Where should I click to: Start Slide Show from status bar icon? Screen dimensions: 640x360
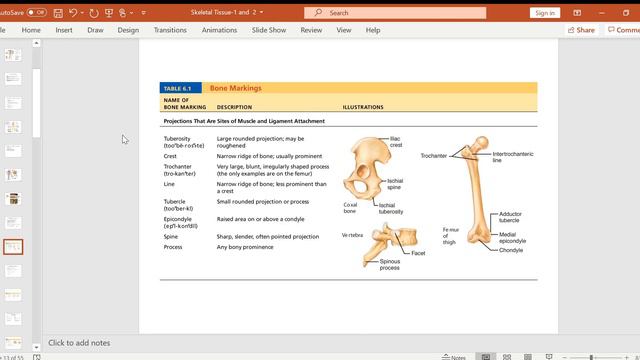[x=549, y=357]
